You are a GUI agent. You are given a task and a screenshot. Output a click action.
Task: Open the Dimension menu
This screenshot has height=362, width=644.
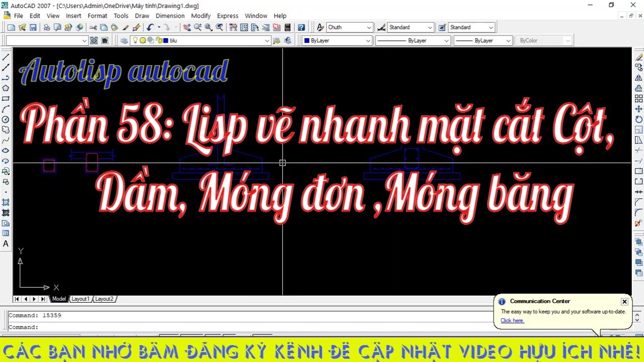[x=170, y=16]
